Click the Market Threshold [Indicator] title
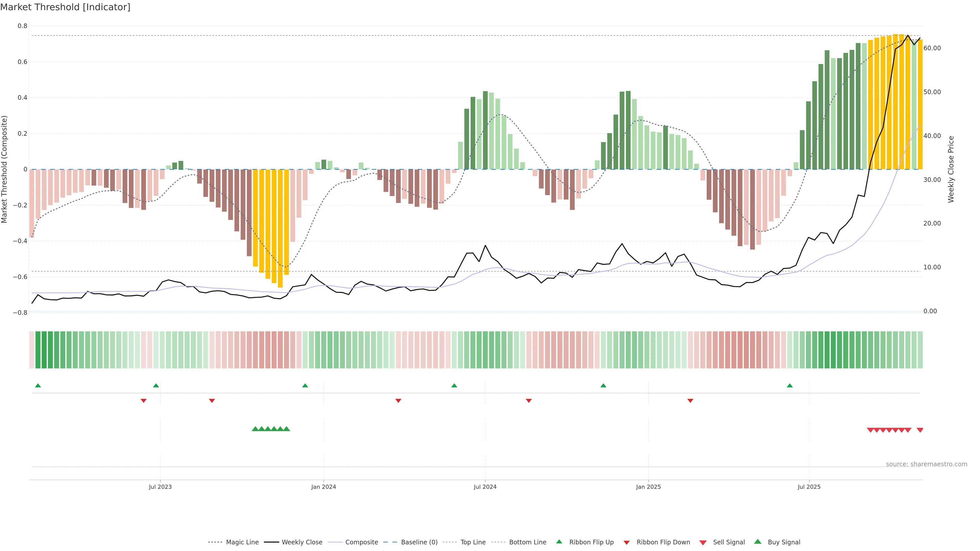The width and height of the screenshot is (980, 551). [x=65, y=7]
